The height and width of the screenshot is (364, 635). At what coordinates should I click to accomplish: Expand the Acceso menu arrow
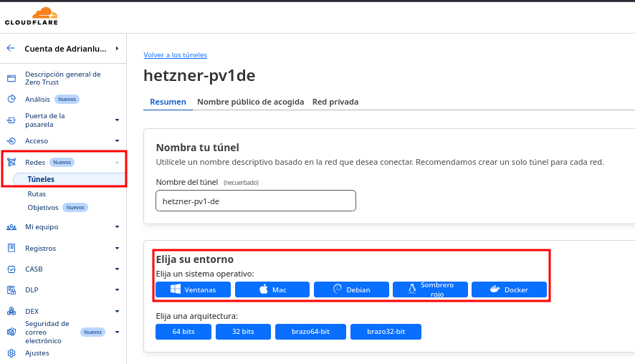coord(117,141)
